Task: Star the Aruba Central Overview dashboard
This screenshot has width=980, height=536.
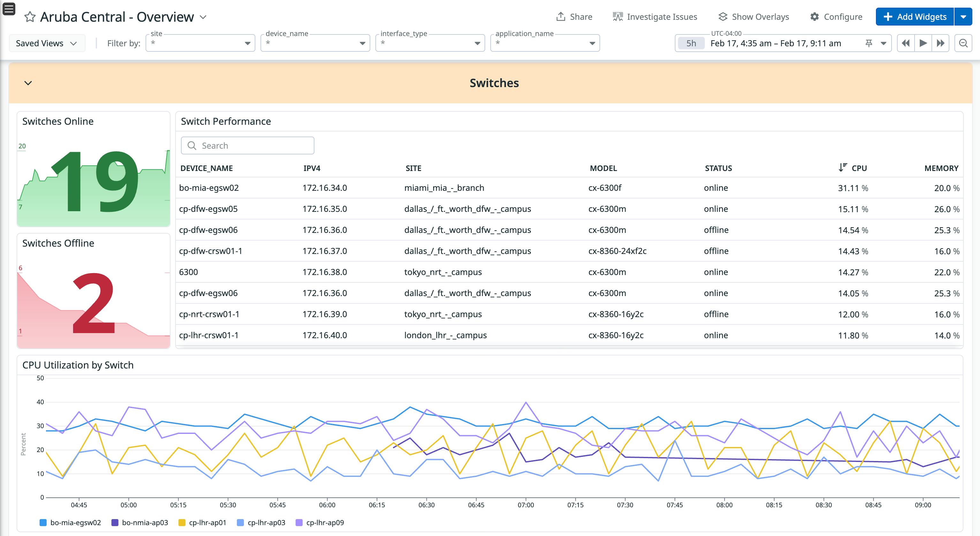Action: coord(30,16)
